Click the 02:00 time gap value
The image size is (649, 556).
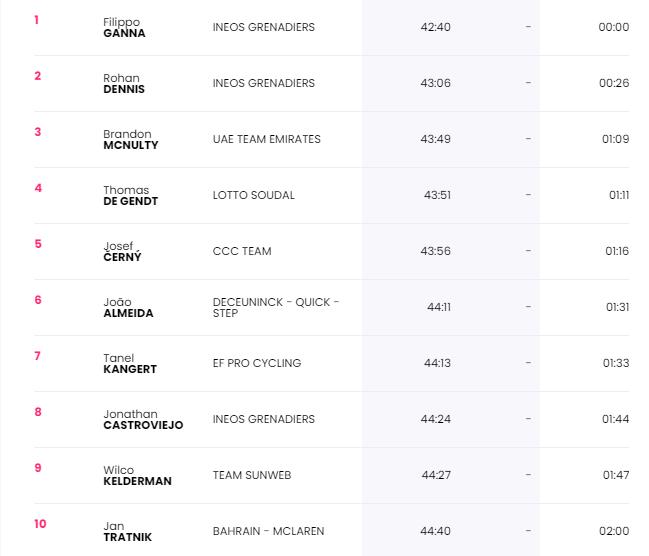tap(614, 531)
